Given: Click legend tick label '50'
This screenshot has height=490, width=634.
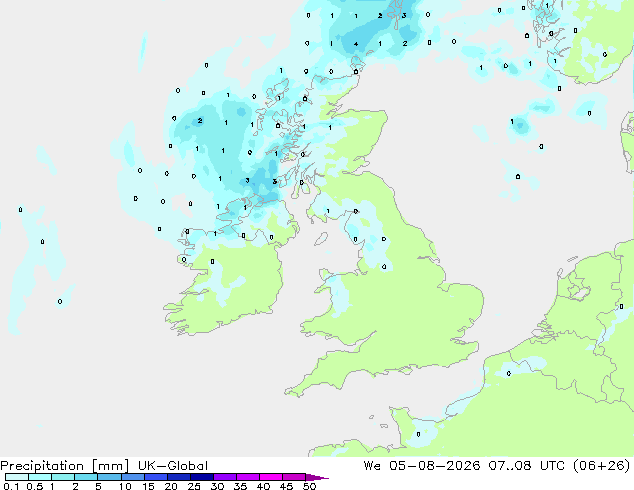Looking at the screenshot, I should [x=309, y=486].
